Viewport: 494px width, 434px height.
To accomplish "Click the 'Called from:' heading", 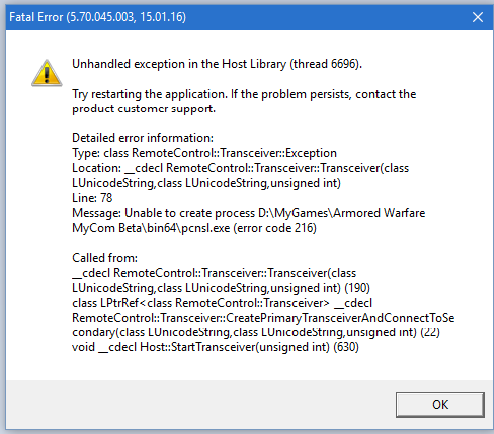I will pos(105,258).
